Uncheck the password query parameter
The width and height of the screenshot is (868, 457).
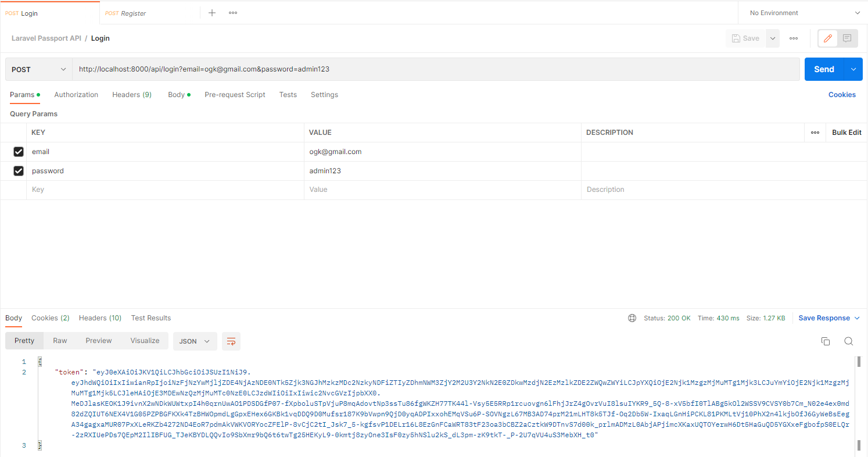(18, 170)
